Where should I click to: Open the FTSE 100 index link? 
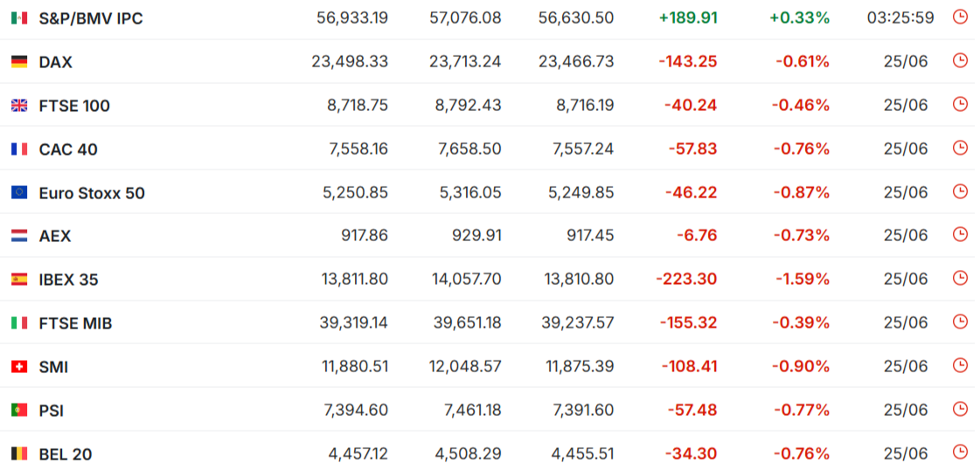tap(74, 106)
